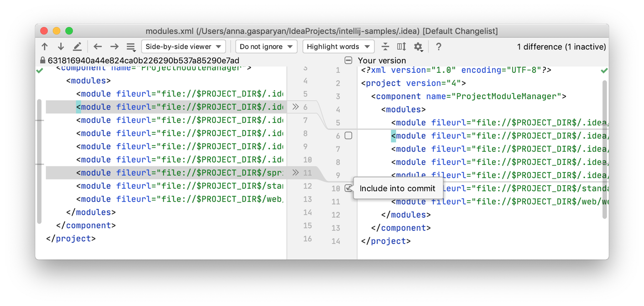Check the line 6 commit checkbox
The height and width of the screenshot is (306, 644).
pyautogui.click(x=348, y=135)
